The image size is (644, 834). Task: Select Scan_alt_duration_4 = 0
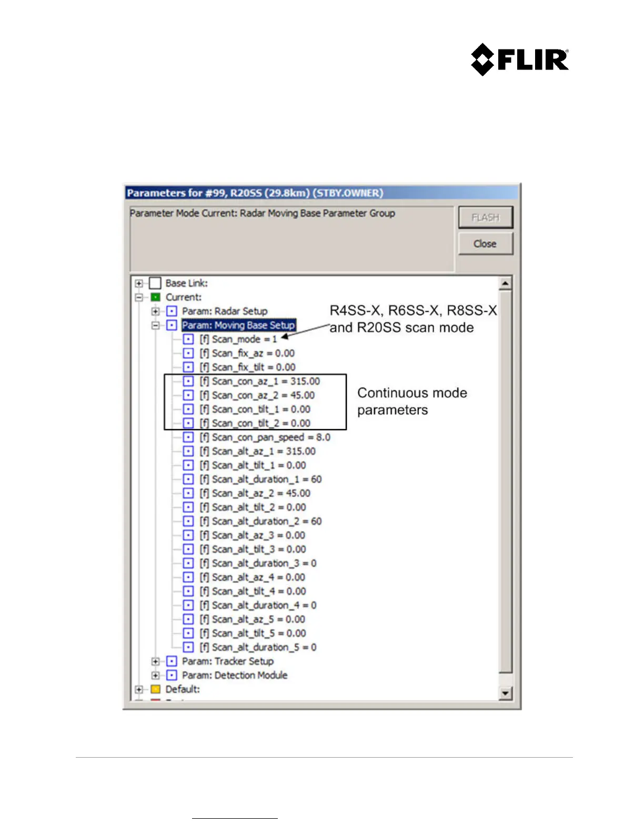pos(258,605)
